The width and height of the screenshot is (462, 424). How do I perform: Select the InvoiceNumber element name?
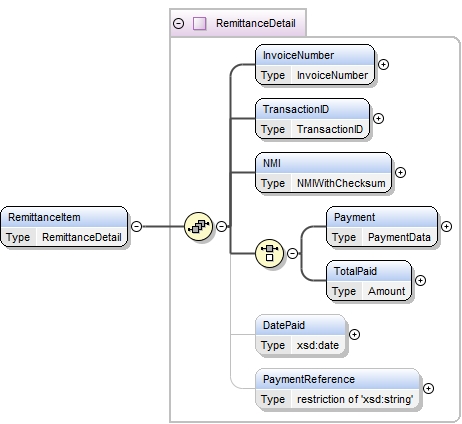pos(298,55)
